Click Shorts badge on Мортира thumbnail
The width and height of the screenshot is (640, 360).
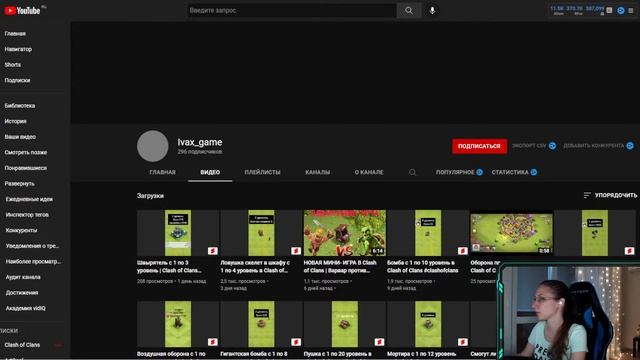coord(462,342)
